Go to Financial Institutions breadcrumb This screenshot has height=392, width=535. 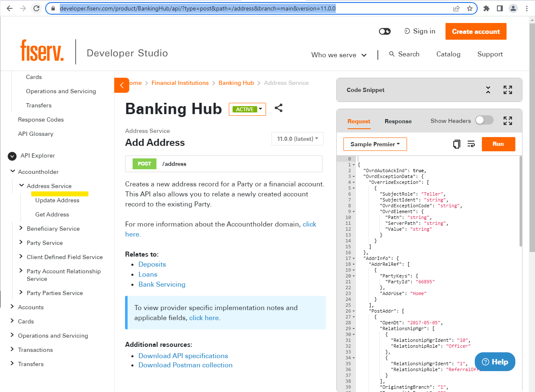coord(180,83)
